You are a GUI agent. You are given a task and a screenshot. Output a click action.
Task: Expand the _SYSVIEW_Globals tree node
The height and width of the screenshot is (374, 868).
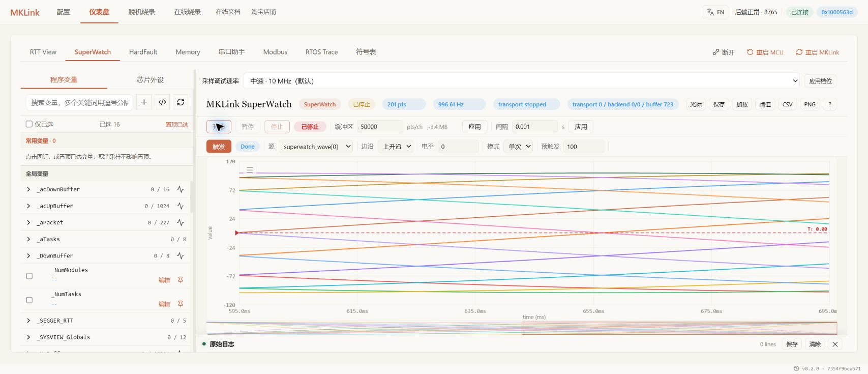point(28,337)
